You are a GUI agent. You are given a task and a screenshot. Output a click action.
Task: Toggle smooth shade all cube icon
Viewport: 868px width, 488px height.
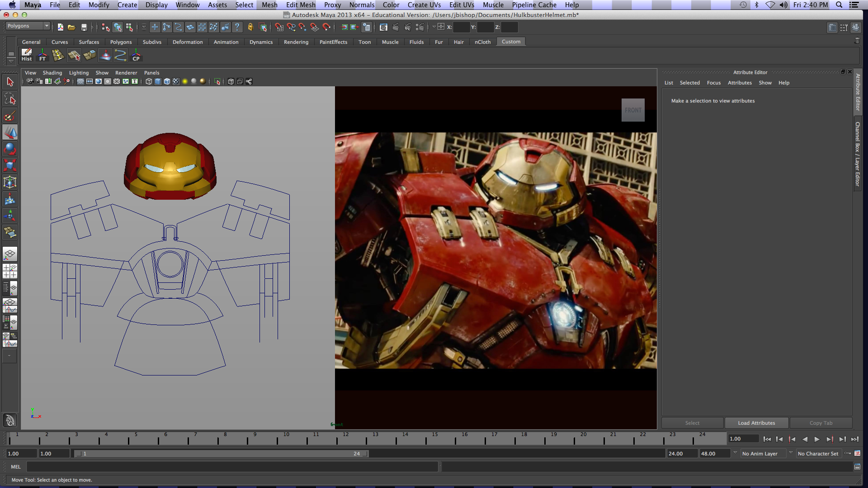[158, 82]
